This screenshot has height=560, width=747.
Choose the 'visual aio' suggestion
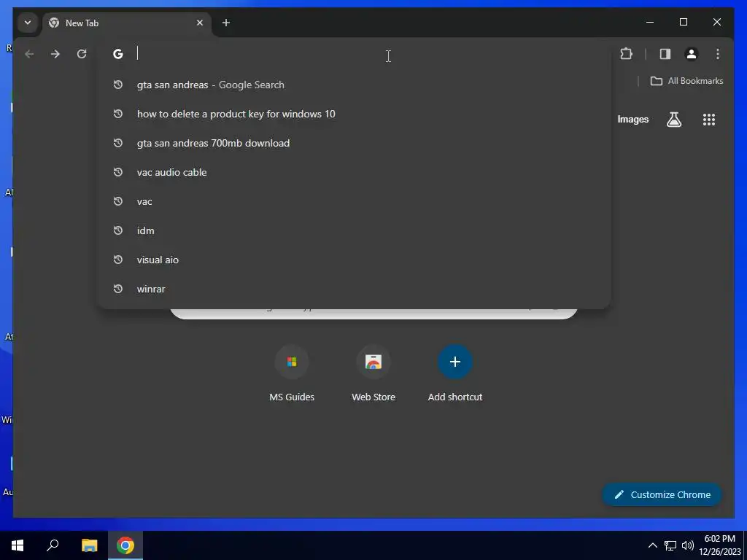pyautogui.click(x=354, y=260)
